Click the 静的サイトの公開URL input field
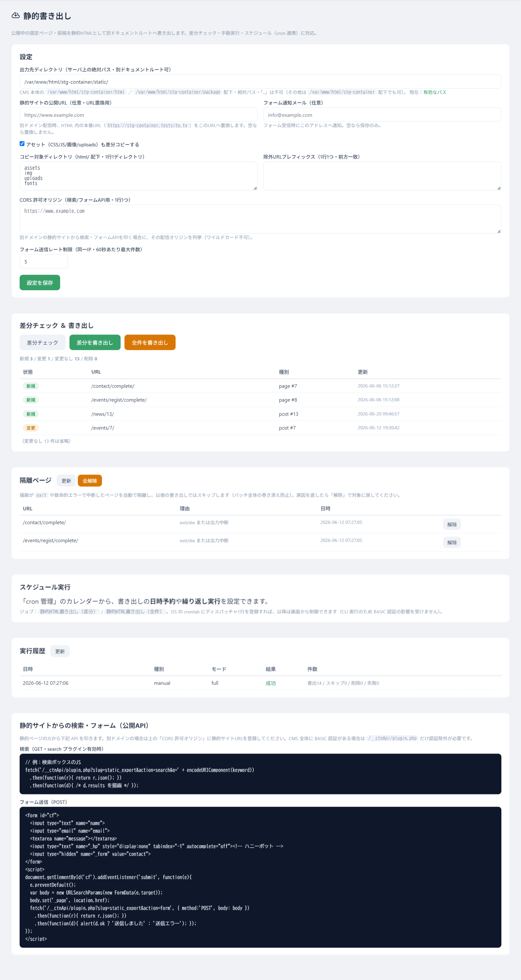This screenshot has width=521, height=980. click(x=138, y=115)
